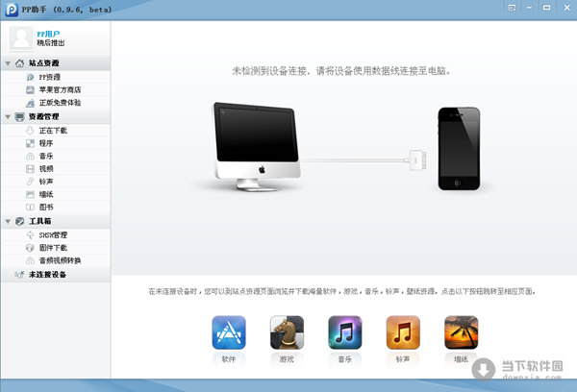The width and height of the screenshot is (577, 392).
Task: Click the sidebar 铃声 note icon
Action: [x=30, y=182]
